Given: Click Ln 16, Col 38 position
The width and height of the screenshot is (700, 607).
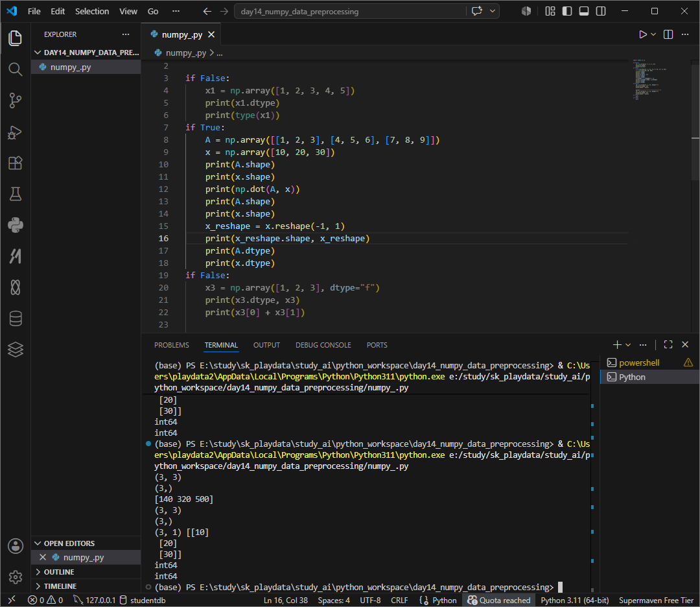Looking at the screenshot, I should tap(286, 600).
